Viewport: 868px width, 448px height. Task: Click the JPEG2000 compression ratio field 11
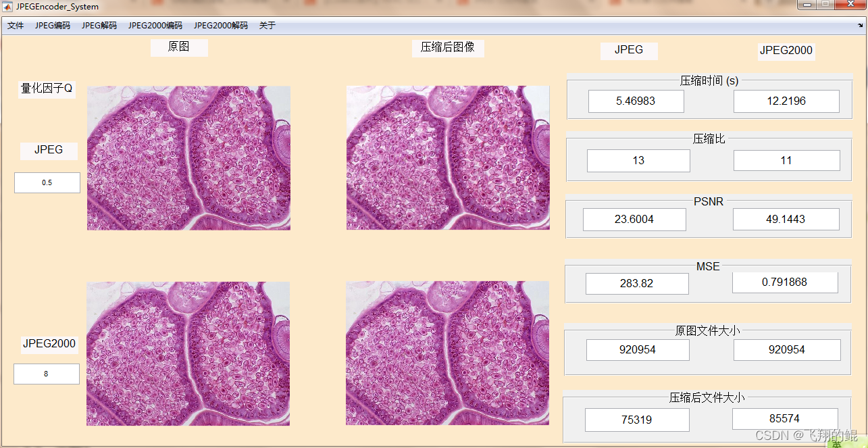click(x=787, y=161)
